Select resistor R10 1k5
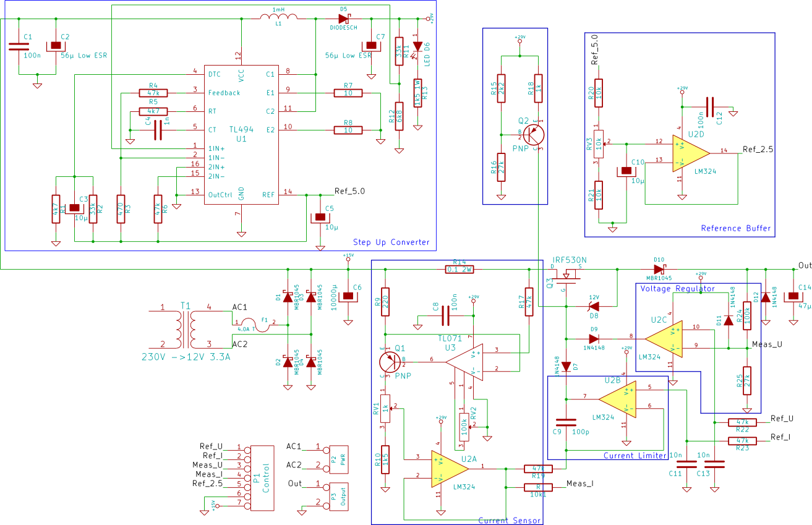 [385, 459]
